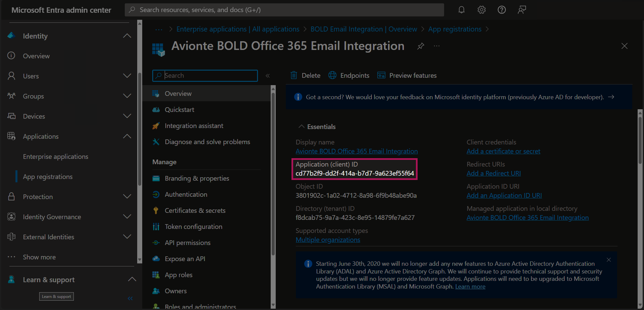Image resolution: width=644 pixels, height=310 pixels.
Task: Collapse the Essentials section
Action: tap(302, 127)
